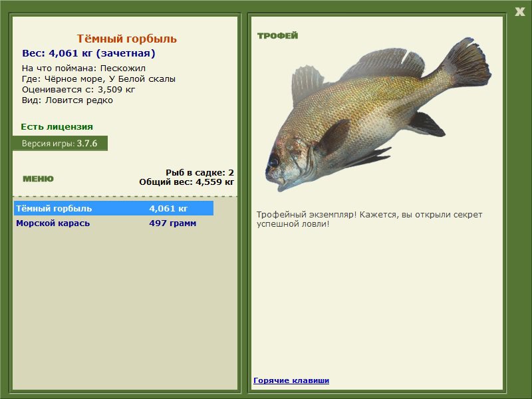Image resolution: width=532 pixels, height=399 pixels.
Task: Click the trophy fish picture
Action: point(378,114)
